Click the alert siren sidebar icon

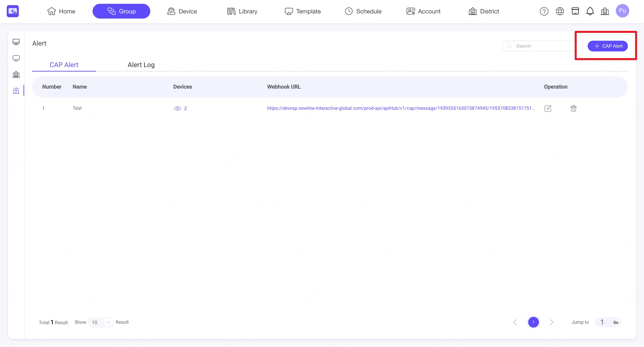pyautogui.click(x=16, y=90)
